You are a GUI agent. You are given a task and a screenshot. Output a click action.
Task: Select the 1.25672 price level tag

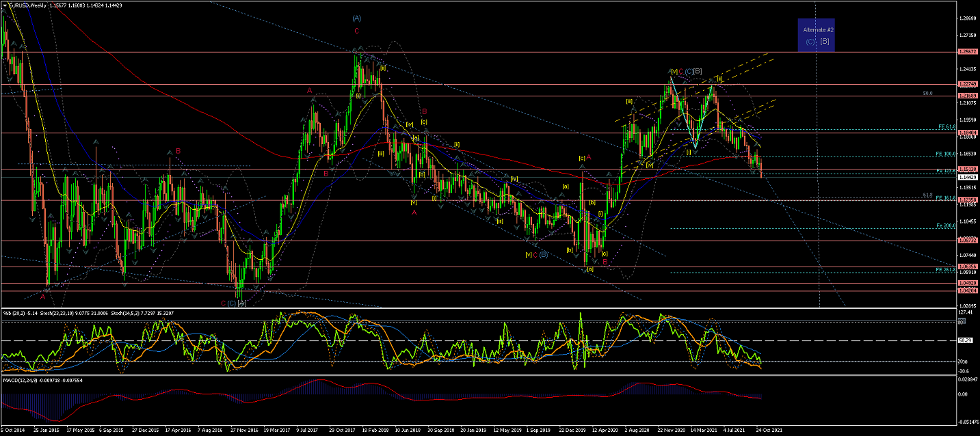click(x=966, y=52)
